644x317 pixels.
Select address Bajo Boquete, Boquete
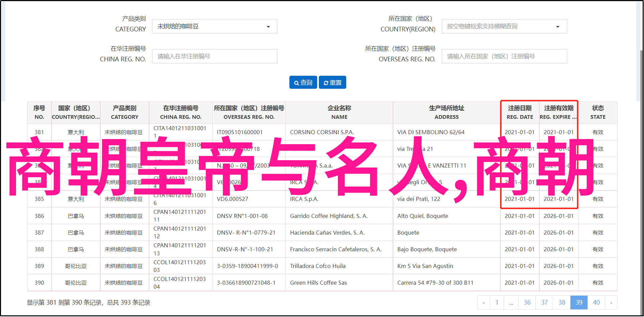click(x=427, y=249)
